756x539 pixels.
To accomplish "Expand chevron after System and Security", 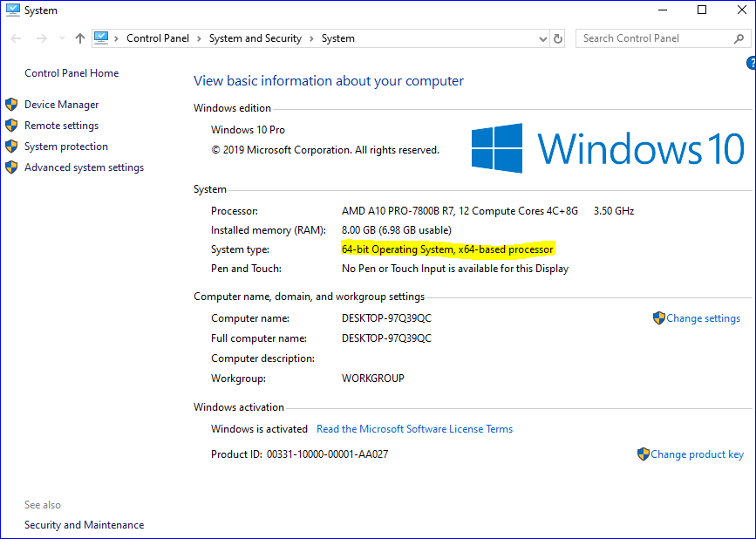I will [311, 38].
